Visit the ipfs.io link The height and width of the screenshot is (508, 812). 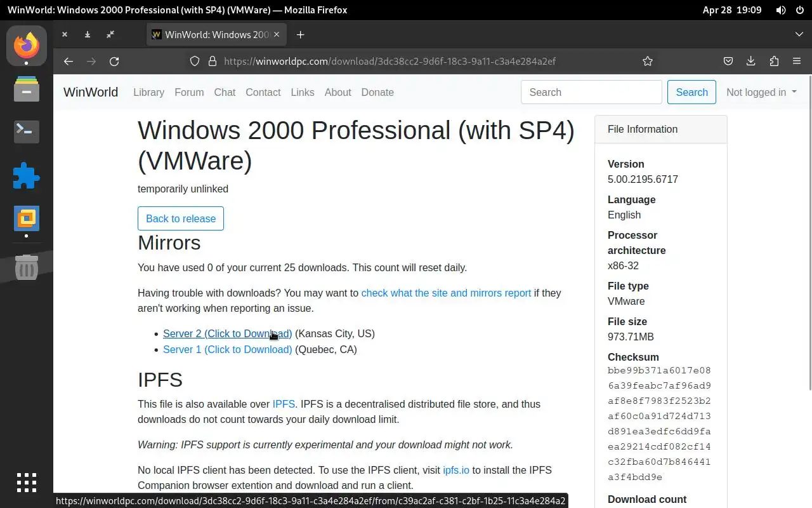click(456, 470)
